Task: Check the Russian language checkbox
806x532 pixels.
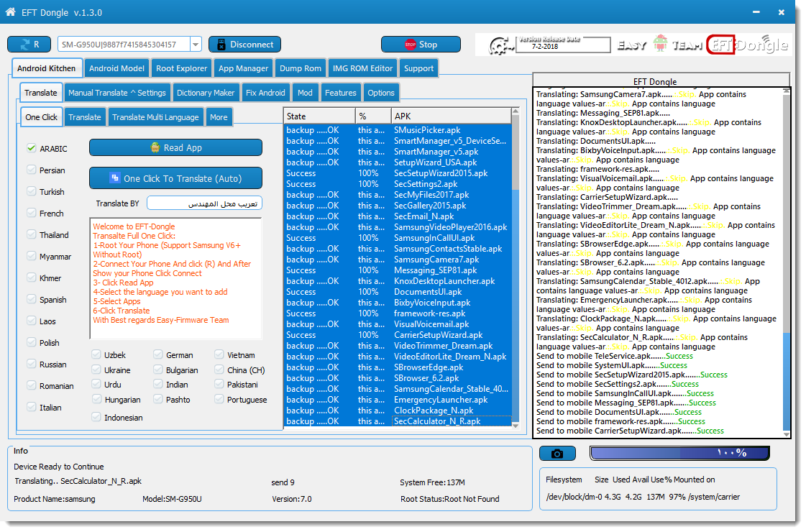Action: [32, 364]
